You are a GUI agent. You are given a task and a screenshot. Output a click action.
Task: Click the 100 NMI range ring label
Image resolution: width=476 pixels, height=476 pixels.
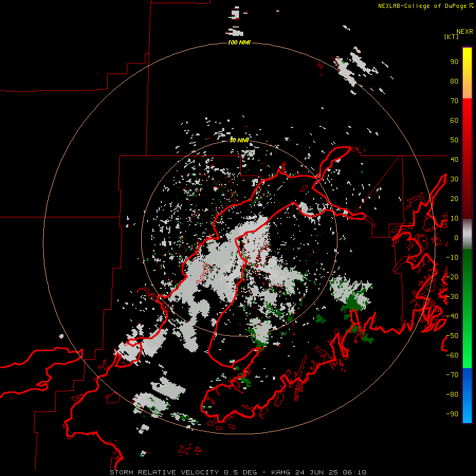click(x=239, y=42)
